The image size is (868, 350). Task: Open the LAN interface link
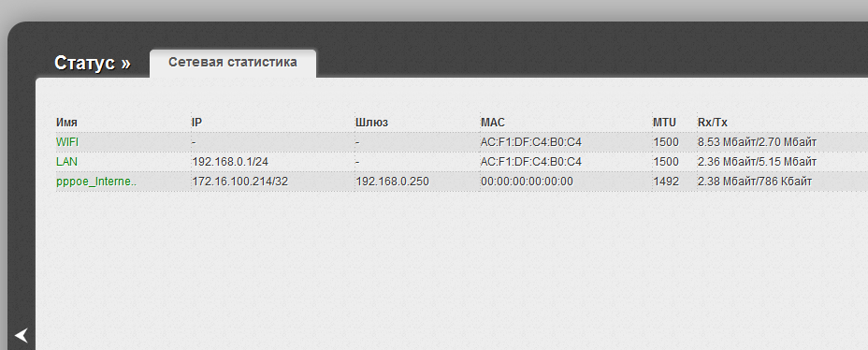pyautogui.click(x=67, y=162)
